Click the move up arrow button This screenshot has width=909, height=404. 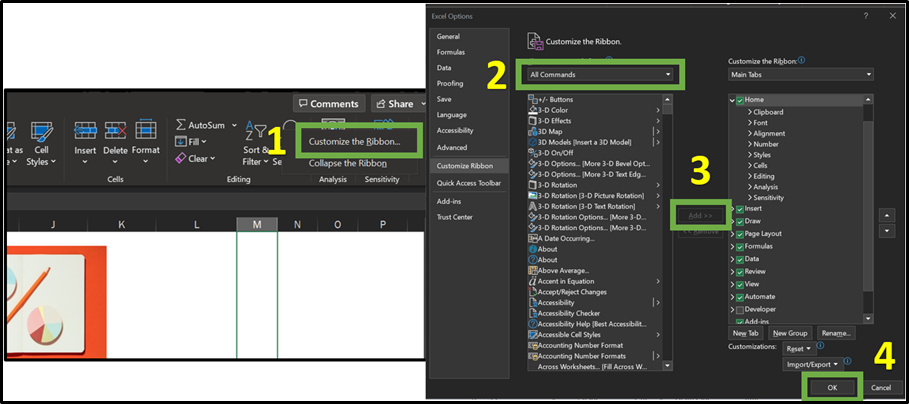887,216
